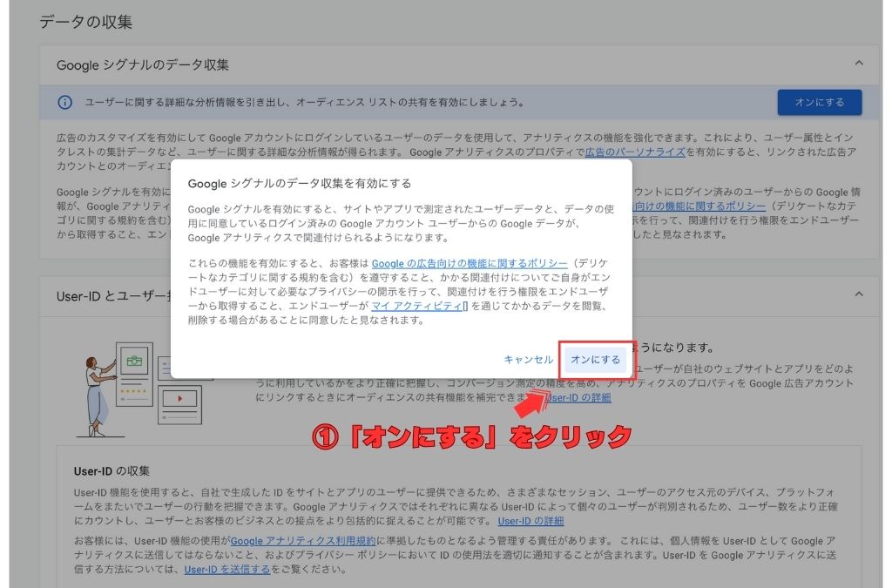Image resolution: width=892 pixels, height=588 pixels.
Task: Click the external link icon beside マイ アクティビティ
Action: coord(466,307)
